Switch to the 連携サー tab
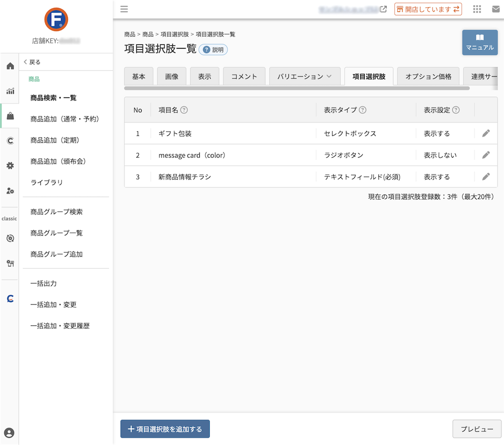Screen dimensions: 504x445 pyautogui.click(x=481, y=76)
